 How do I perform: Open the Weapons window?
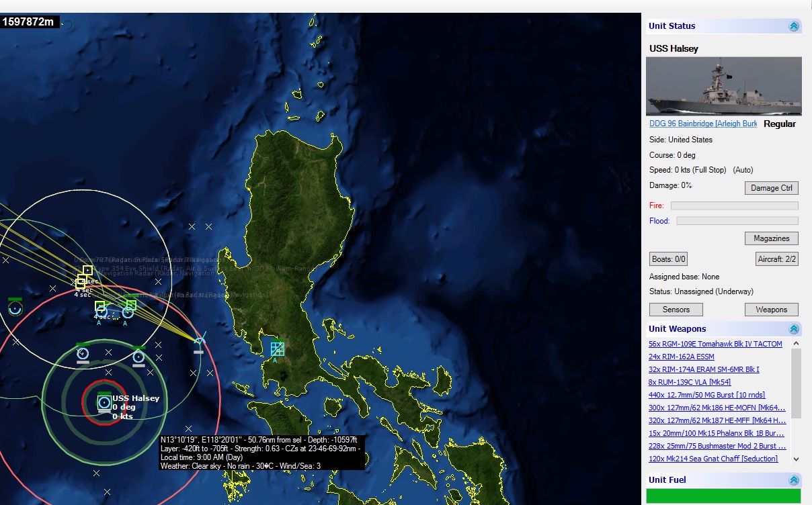771,310
